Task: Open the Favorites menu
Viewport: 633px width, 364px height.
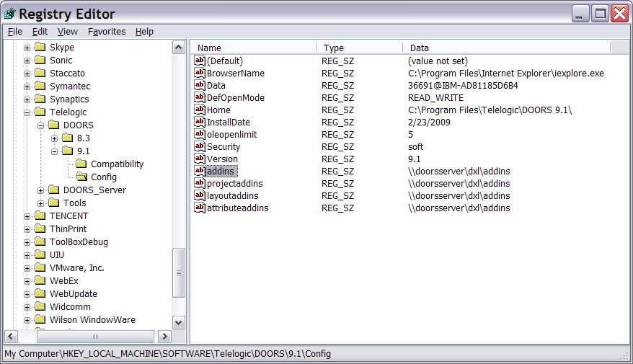Action: 107,32
